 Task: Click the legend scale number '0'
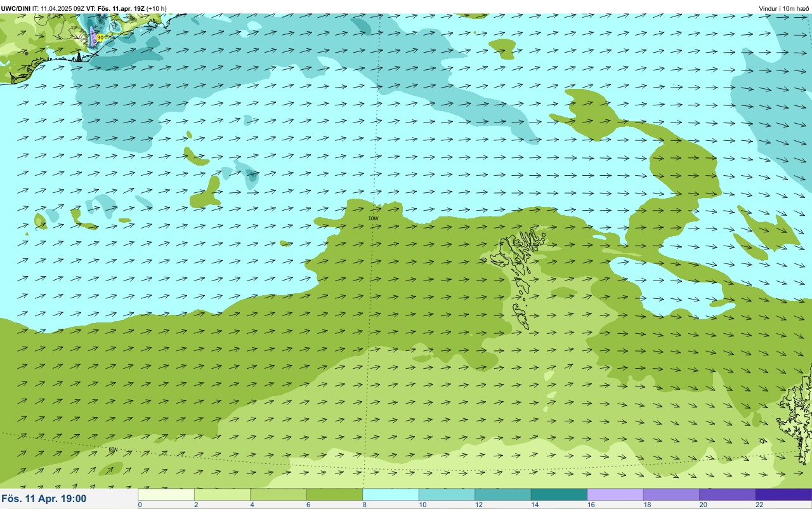[140, 505]
